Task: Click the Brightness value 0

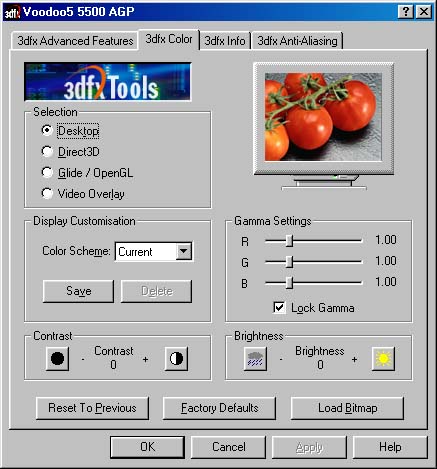Action: (320, 365)
